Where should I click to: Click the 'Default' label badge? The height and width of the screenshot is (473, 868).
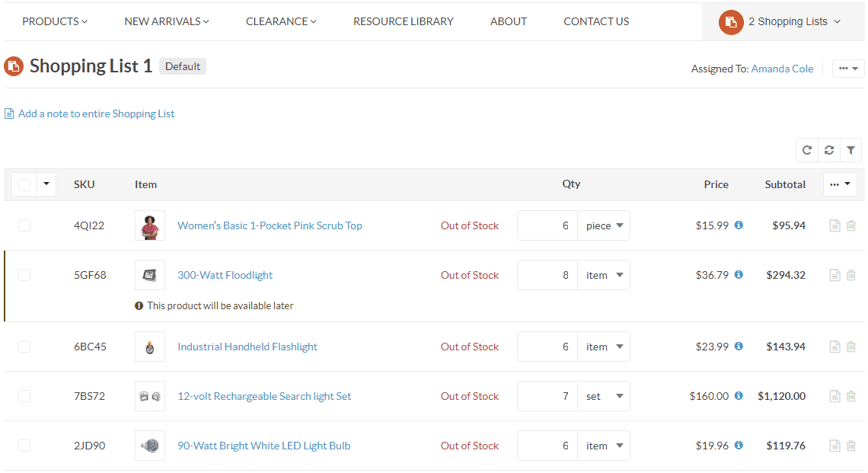[183, 66]
